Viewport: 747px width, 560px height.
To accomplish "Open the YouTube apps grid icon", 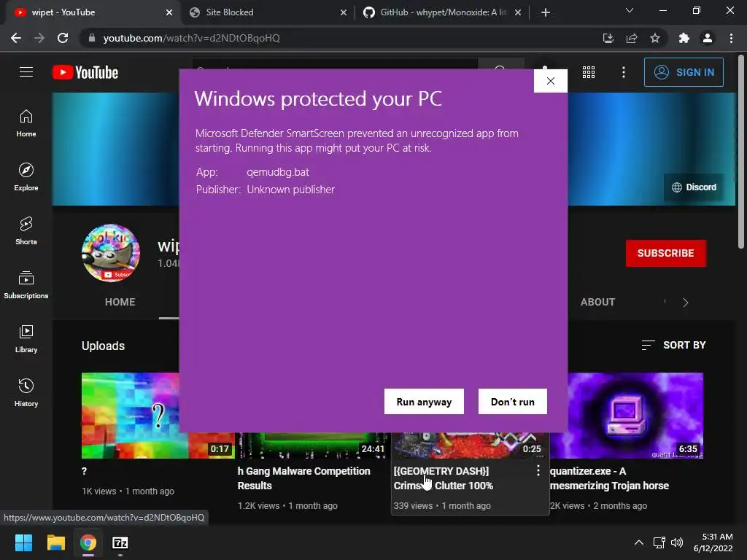I will pos(589,72).
